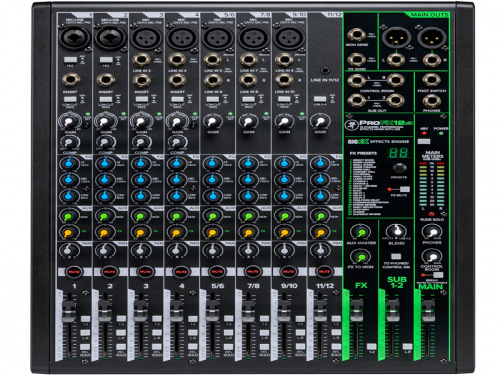The image size is (500, 375).
Task: Select channel 3 LOW EQ knob
Action: 140,196
